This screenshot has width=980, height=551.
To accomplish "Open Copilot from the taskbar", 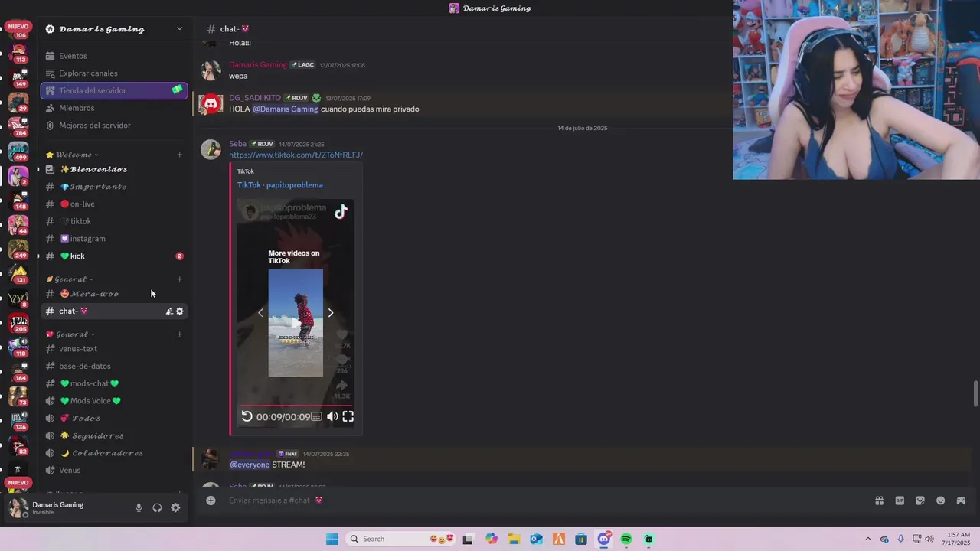I will 492,539.
